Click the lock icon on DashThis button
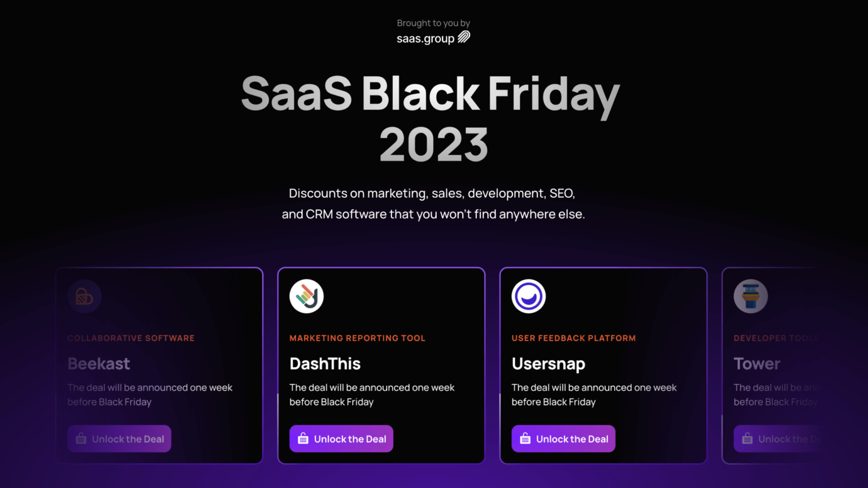This screenshot has width=868, height=488. click(x=302, y=438)
